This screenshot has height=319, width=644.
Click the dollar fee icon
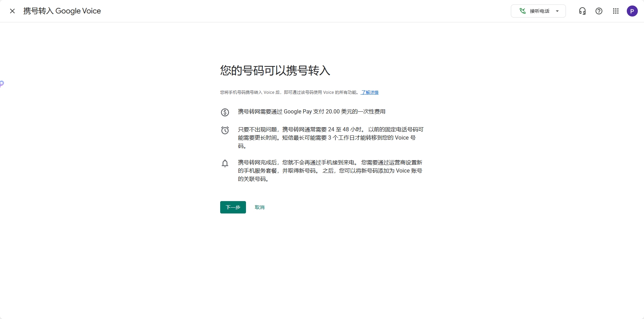pos(225,112)
